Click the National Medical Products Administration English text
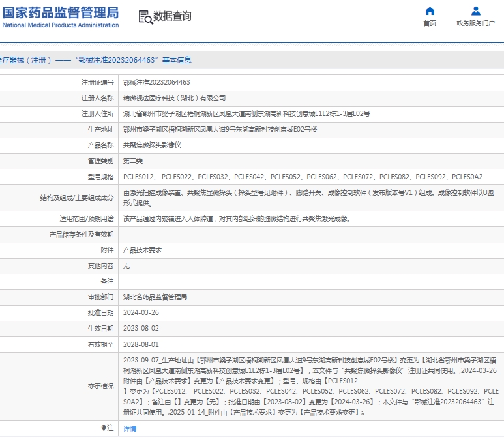This screenshot has width=504, height=442. [61, 25]
